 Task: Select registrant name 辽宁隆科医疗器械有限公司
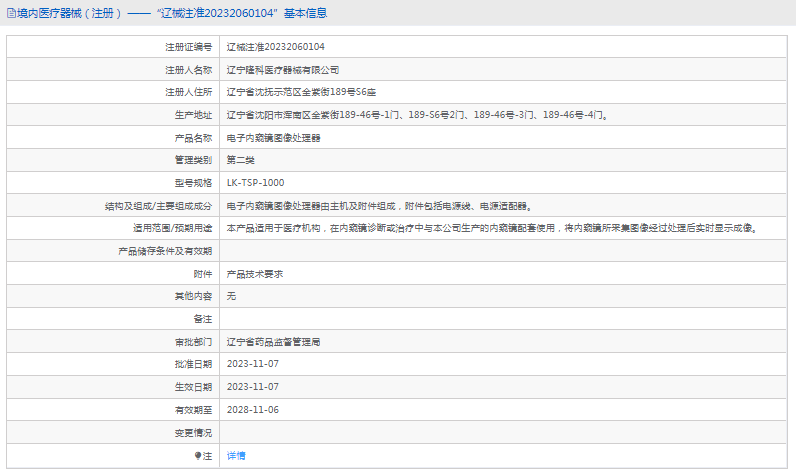pos(283,70)
